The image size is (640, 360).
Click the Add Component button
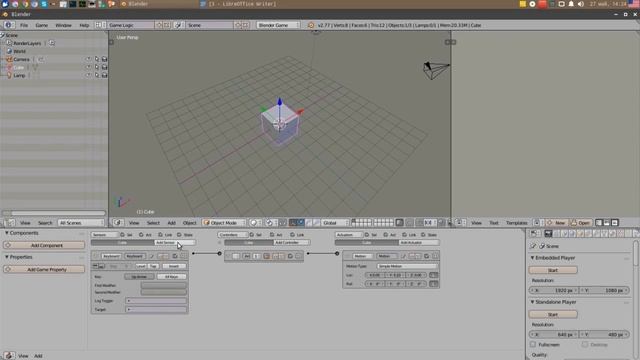(x=44, y=245)
